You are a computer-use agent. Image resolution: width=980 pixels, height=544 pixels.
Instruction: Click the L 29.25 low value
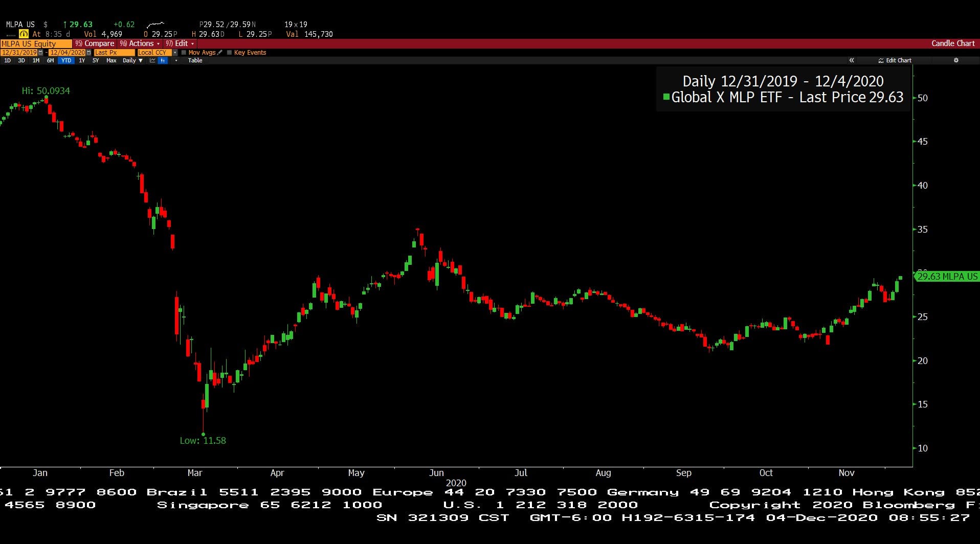[x=255, y=34]
